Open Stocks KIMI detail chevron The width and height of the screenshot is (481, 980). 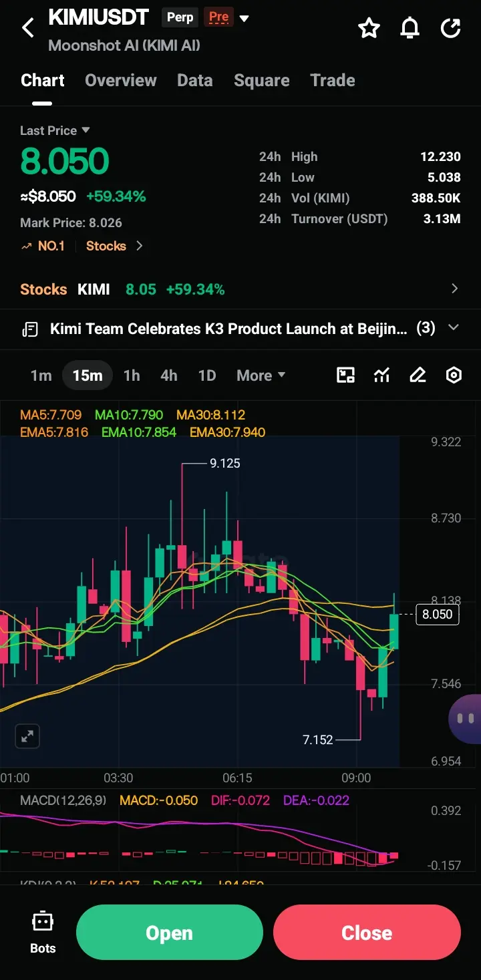tap(455, 289)
